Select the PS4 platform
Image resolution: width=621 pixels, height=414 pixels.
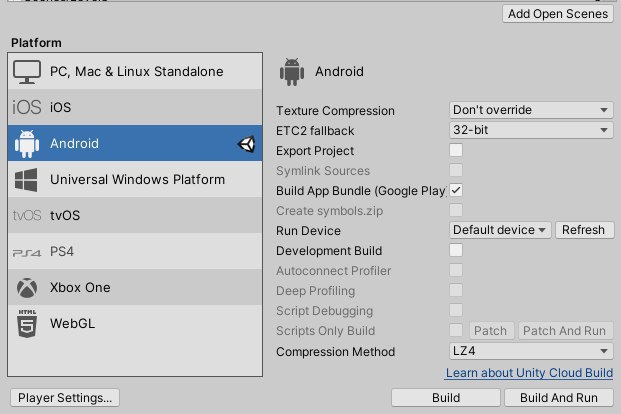coord(135,252)
